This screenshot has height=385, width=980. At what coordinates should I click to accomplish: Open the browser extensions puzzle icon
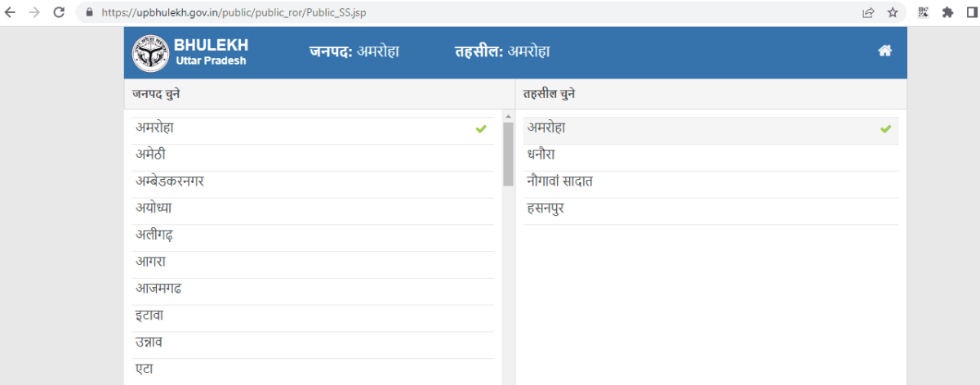click(947, 12)
